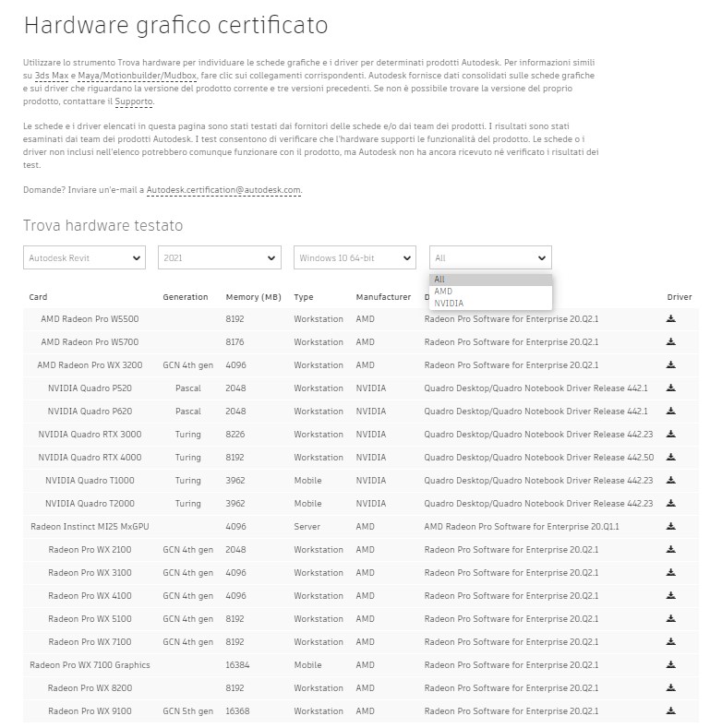This screenshot has width=710, height=728.
Task: Click the Autodesk.certification@autodesk.com email link
Action: 223,190
